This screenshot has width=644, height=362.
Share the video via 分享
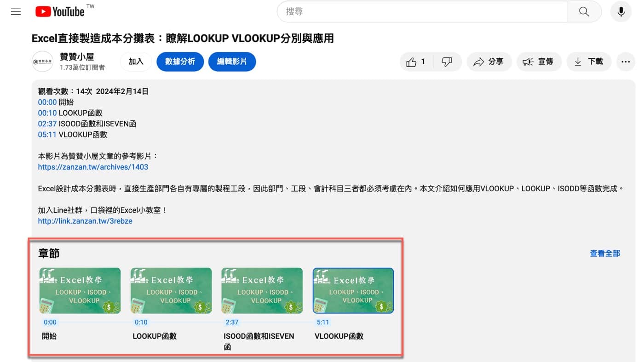(489, 62)
